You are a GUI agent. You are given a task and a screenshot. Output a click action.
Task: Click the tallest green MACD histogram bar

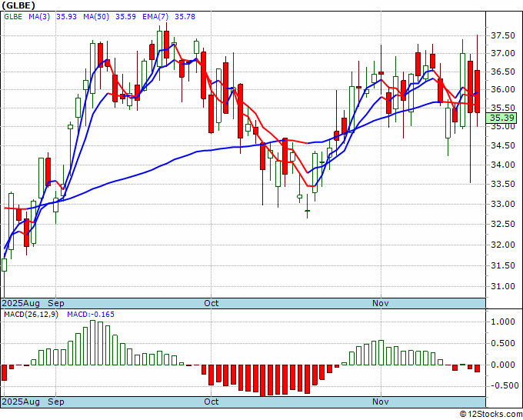point(93,342)
